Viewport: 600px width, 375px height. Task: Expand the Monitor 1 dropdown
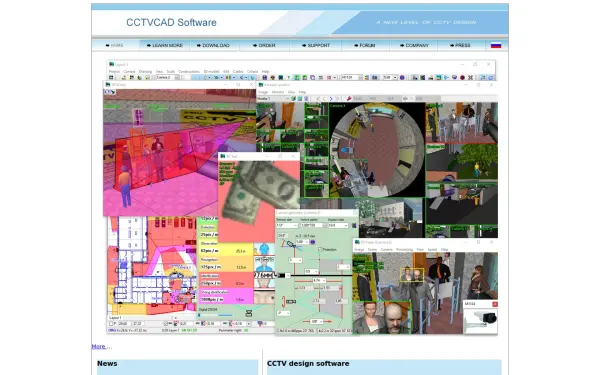(287, 98)
